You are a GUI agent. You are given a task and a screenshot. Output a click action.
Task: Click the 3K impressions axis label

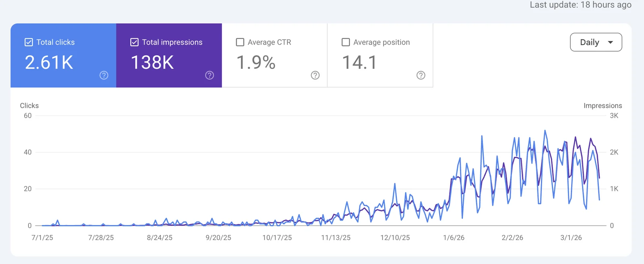(x=614, y=116)
